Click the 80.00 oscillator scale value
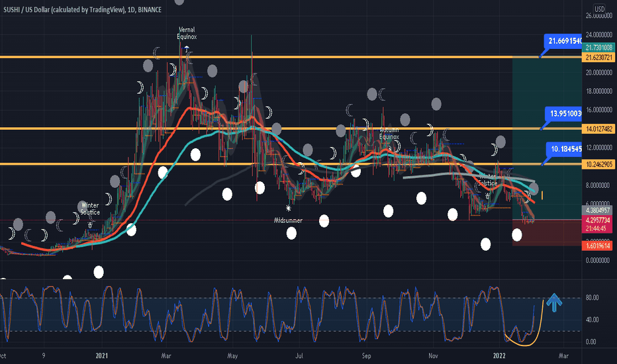 pyautogui.click(x=592, y=298)
